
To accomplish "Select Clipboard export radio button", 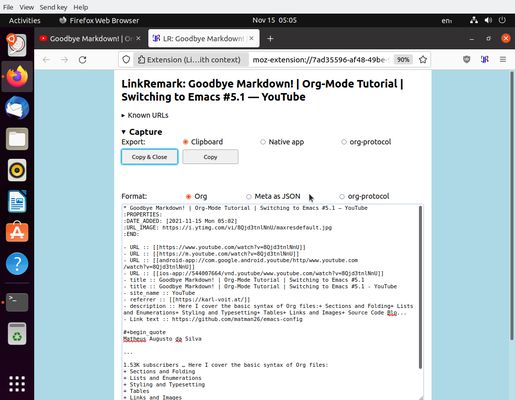I will click(x=186, y=142).
